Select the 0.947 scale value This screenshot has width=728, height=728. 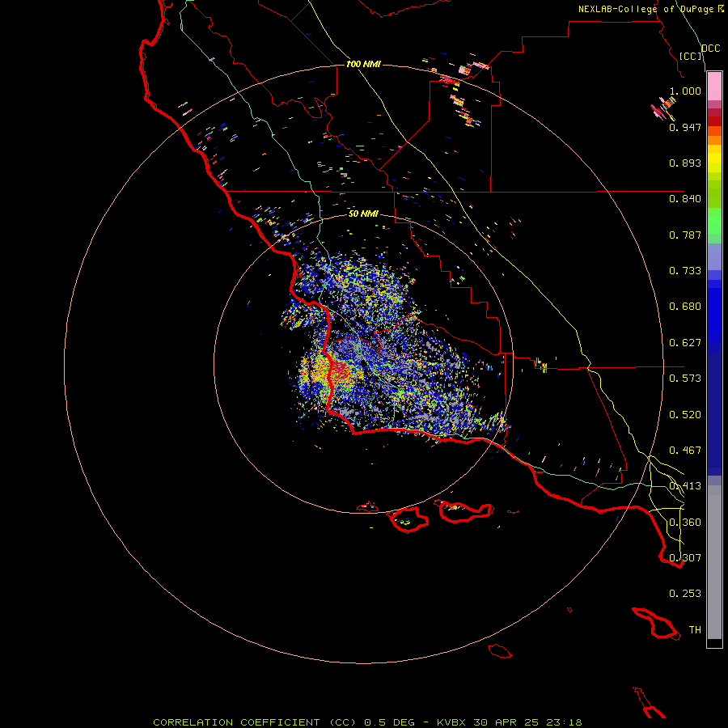coord(685,127)
